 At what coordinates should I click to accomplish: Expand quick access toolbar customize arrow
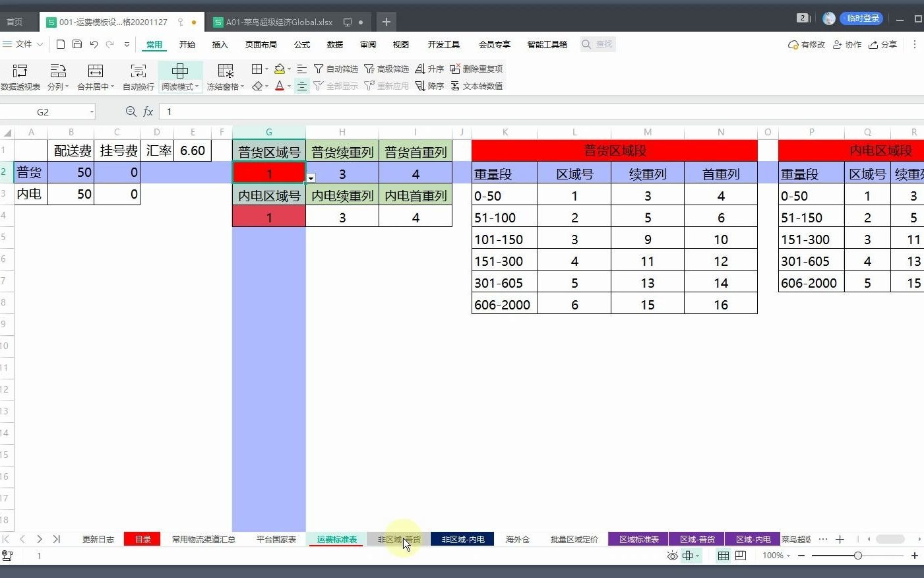tap(127, 44)
